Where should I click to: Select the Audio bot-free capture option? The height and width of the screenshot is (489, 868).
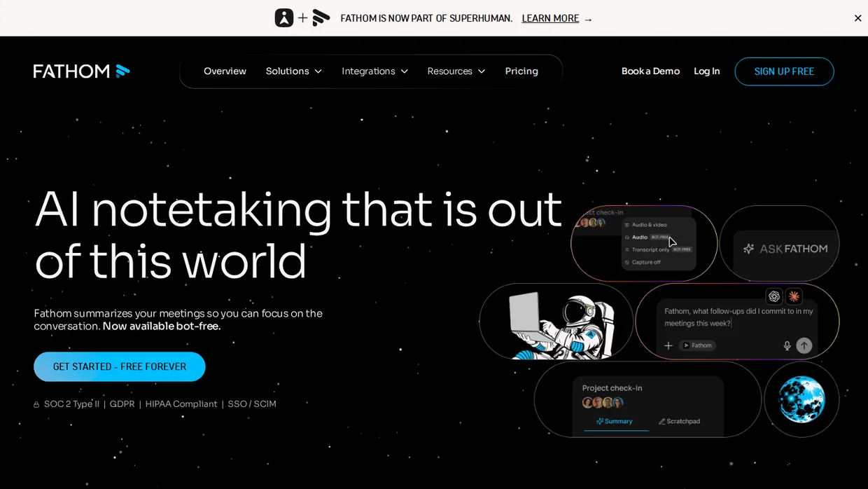pos(647,237)
